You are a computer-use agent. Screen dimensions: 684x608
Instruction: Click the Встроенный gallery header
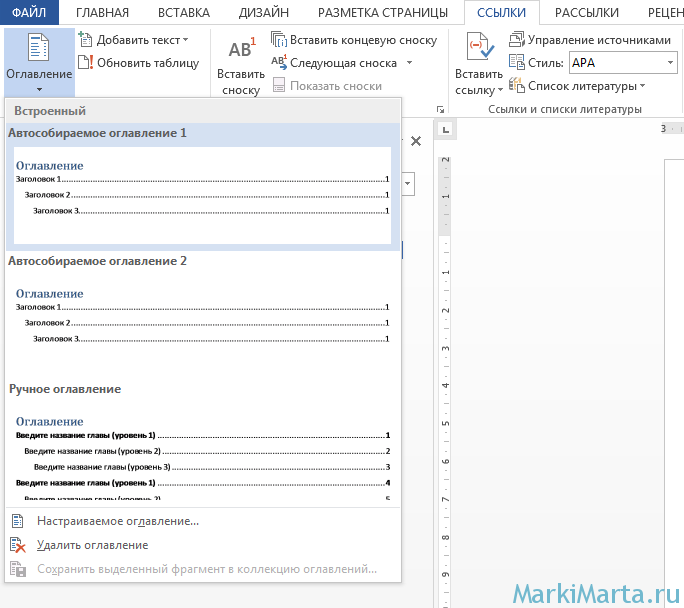[203, 111]
